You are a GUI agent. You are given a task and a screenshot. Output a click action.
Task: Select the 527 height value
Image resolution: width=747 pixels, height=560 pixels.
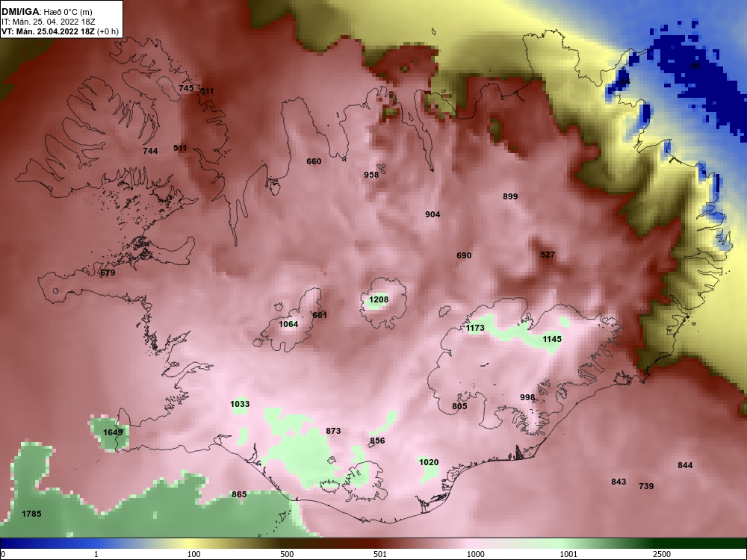click(x=548, y=255)
